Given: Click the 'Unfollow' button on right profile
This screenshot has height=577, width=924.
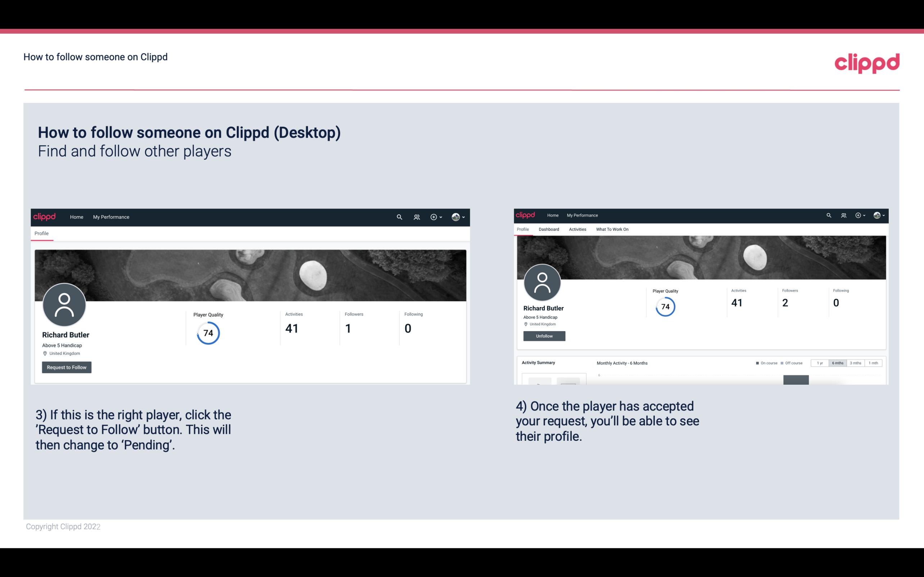Looking at the screenshot, I should click(544, 336).
